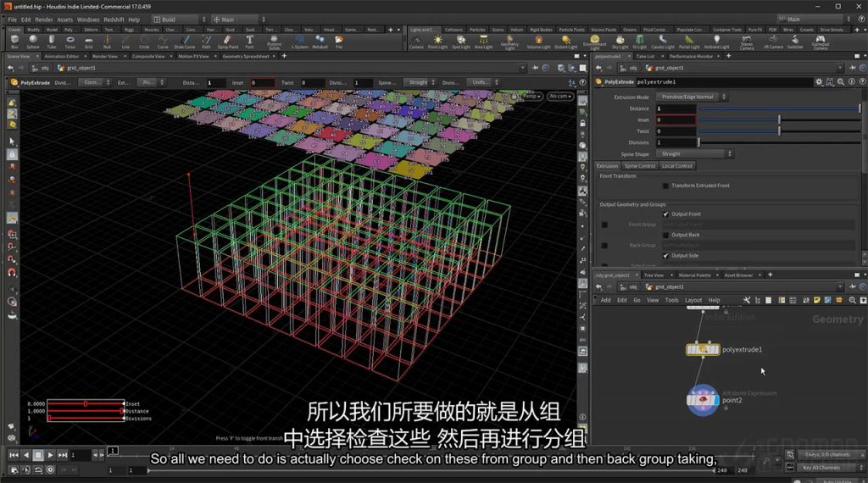
Task: Select the Curve shelf tool
Action: [x=163, y=42]
